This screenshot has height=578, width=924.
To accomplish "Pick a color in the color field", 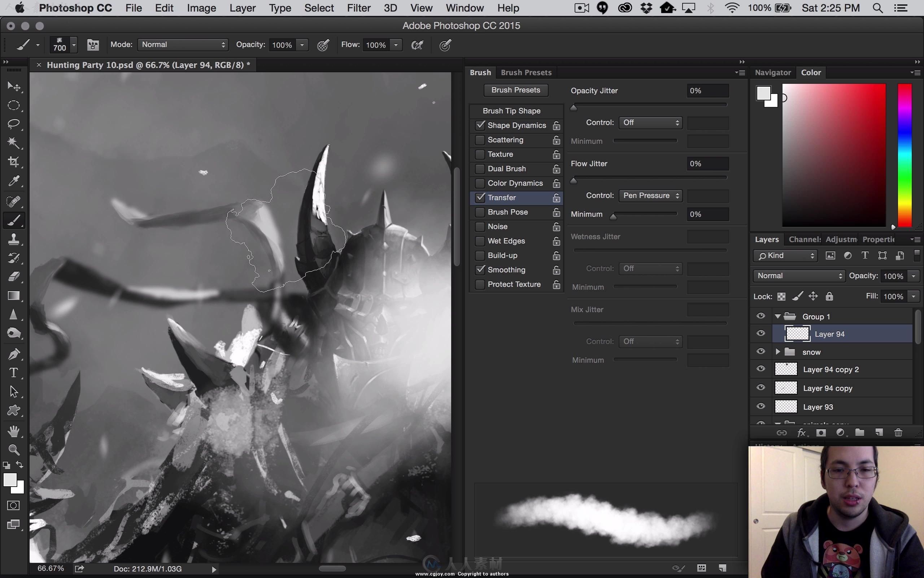I will pos(834,155).
